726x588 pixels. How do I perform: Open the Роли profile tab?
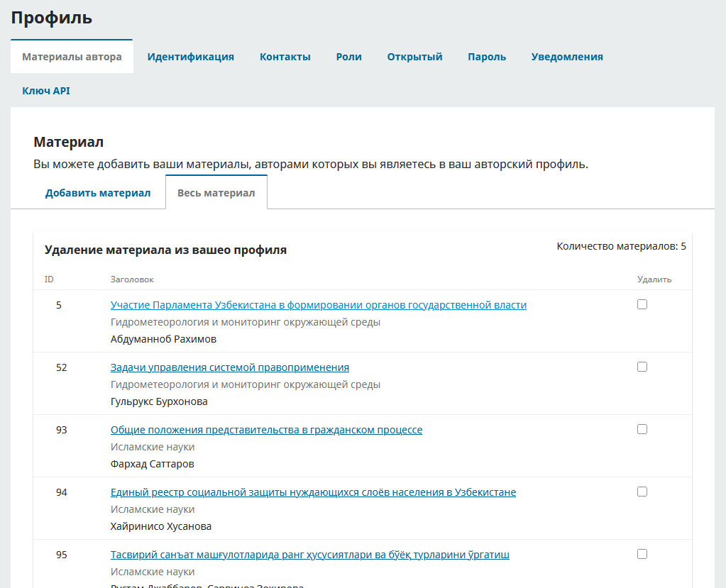tap(348, 57)
